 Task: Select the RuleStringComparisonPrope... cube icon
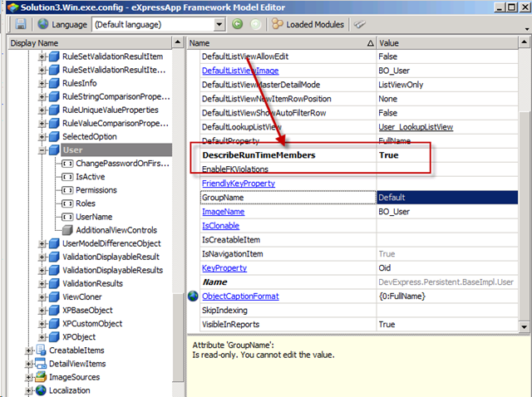54,96
